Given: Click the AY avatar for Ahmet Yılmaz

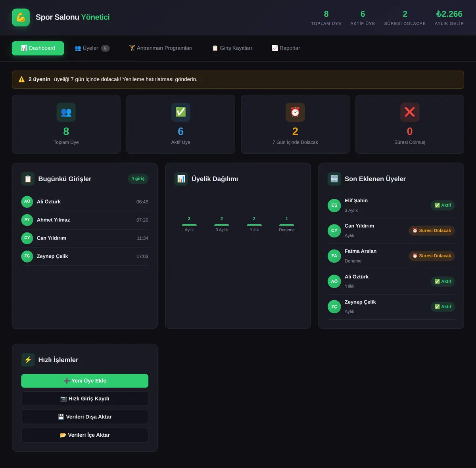Looking at the screenshot, I should [27, 220].
